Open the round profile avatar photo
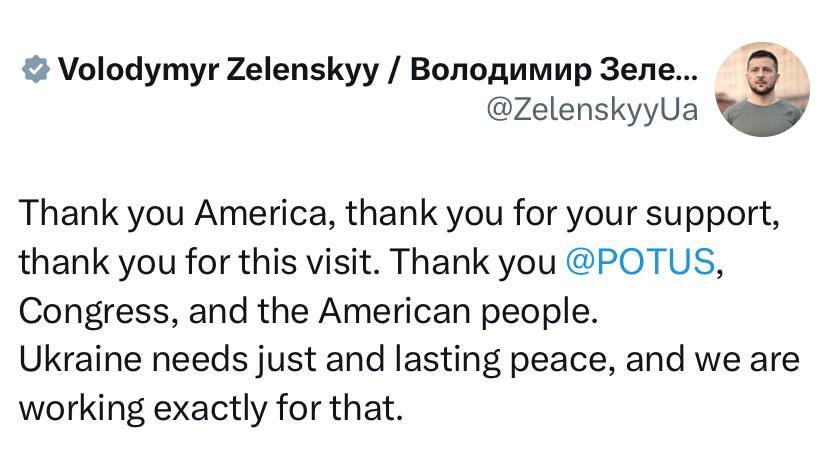828x451 pixels. click(763, 89)
